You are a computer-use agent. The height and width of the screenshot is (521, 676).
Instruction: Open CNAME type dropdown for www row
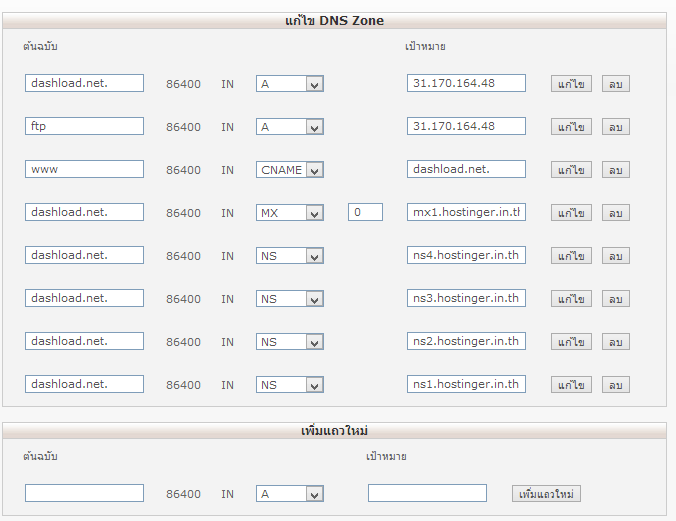coord(290,169)
